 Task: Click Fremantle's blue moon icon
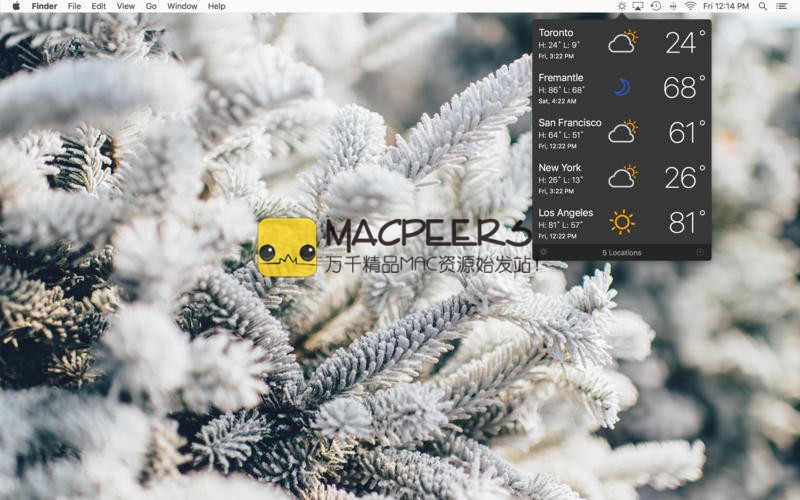[x=622, y=87]
